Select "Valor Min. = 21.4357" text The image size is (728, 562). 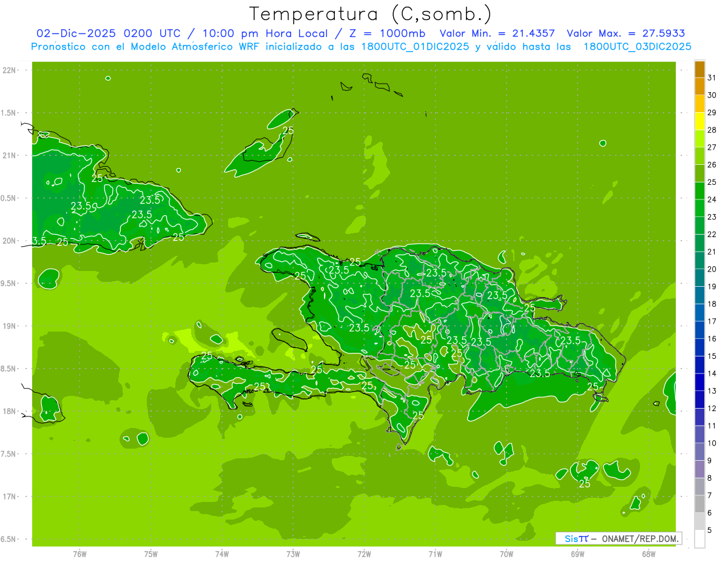(497, 33)
